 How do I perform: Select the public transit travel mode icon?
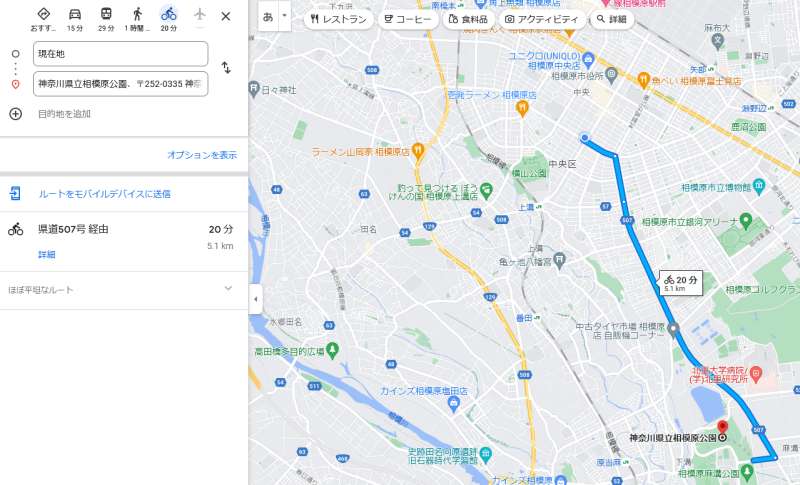pyautogui.click(x=106, y=15)
